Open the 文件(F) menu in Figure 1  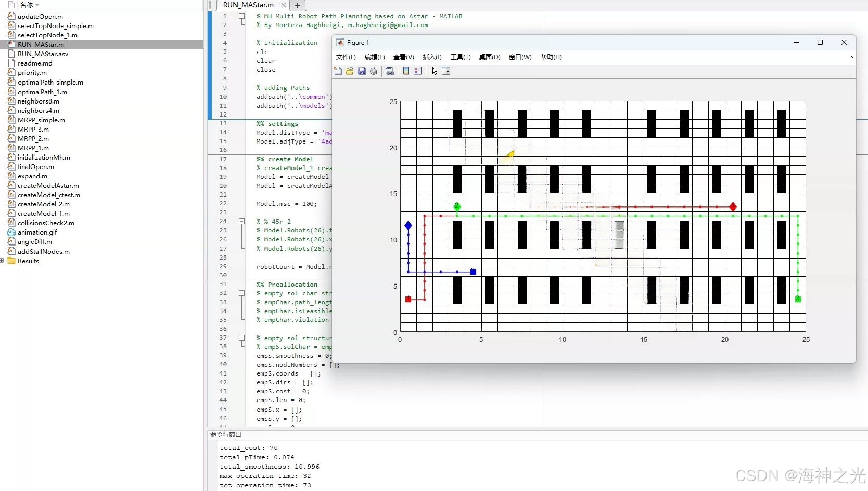tap(346, 57)
